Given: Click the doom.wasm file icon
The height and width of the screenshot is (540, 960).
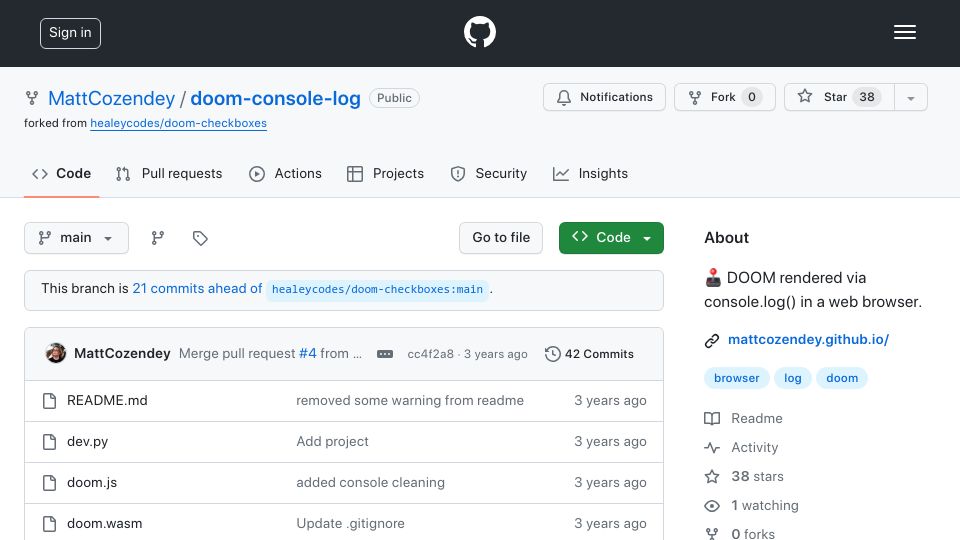Looking at the screenshot, I should coord(50,523).
